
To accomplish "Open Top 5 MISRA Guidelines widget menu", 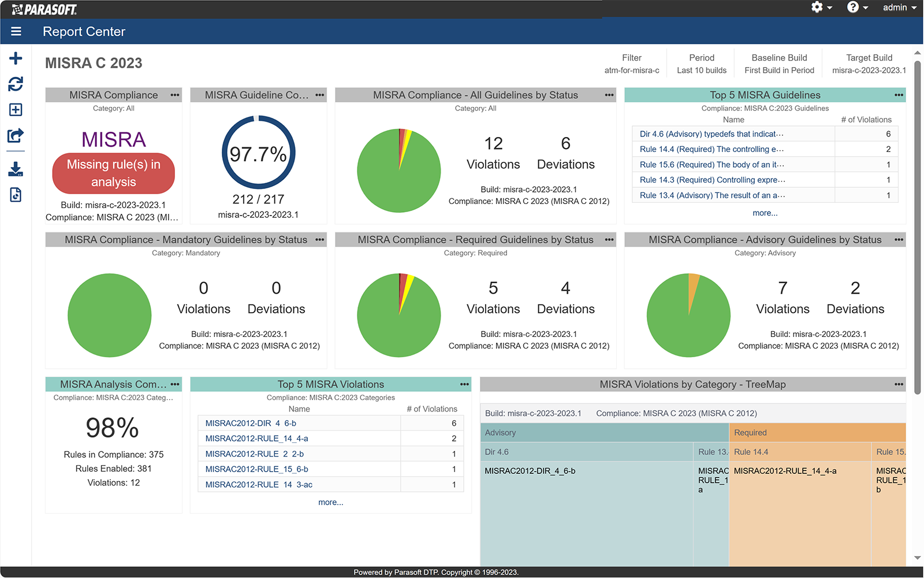I will click(899, 95).
